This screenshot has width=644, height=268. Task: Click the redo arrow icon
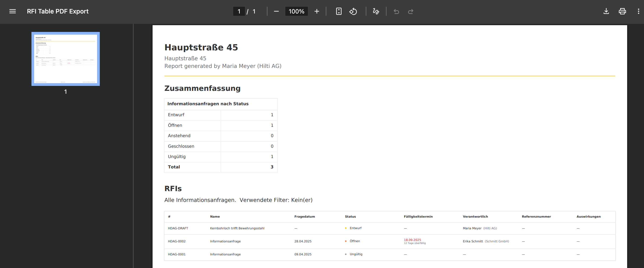pos(411,11)
